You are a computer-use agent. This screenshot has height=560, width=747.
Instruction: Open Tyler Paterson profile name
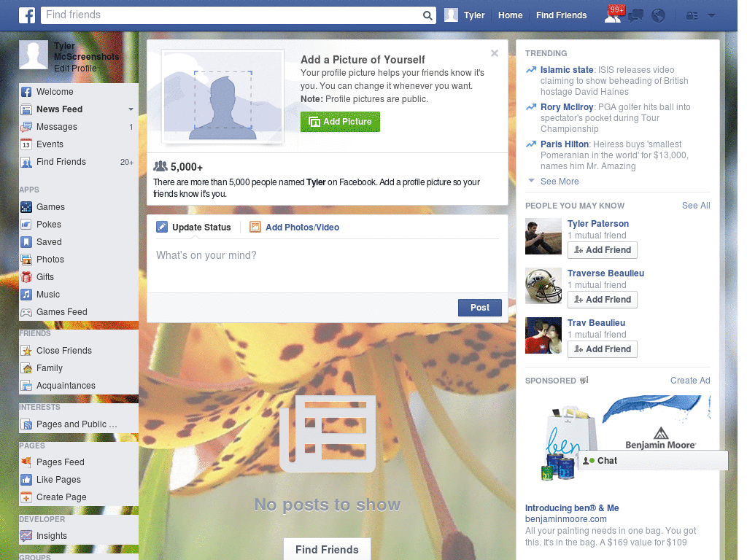(x=598, y=224)
